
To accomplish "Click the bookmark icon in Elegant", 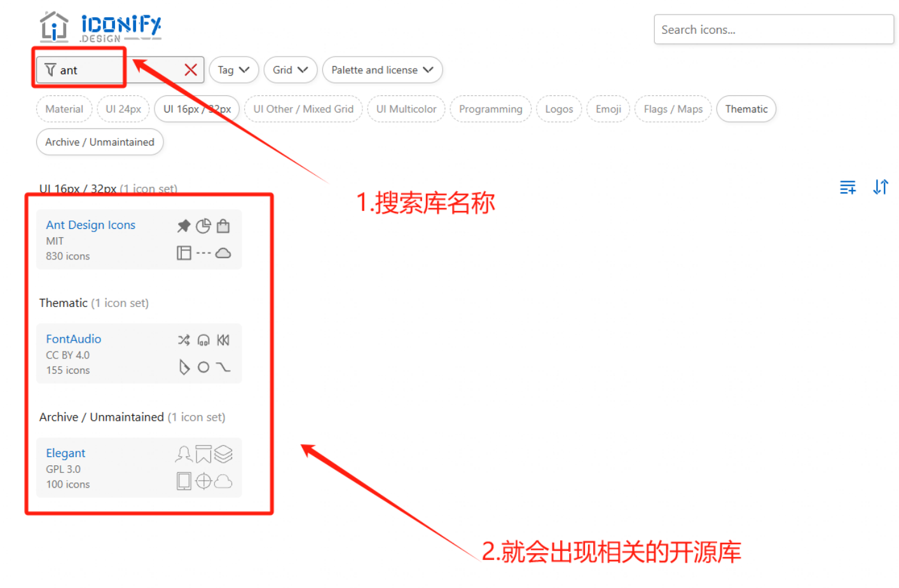I will tap(203, 454).
